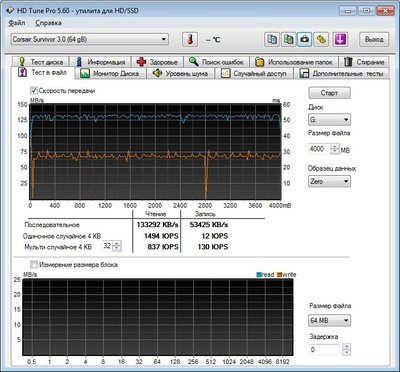The width and height of the screenshot is (400, 372).
Task: Click the copy text to clipboard icon
Action: click(272, 39)
